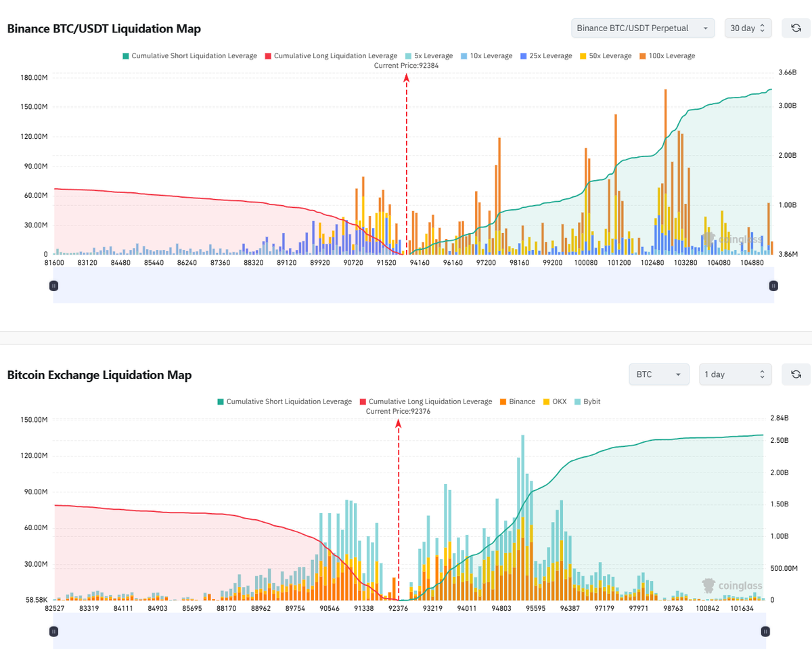Click the 2.84B right axis label
812x652 pixels.
780,418
